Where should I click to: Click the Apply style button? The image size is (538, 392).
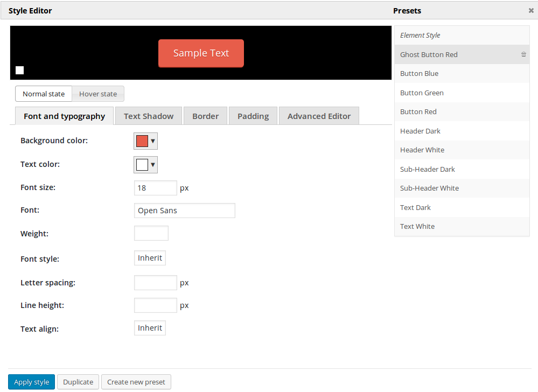[31, 382]
